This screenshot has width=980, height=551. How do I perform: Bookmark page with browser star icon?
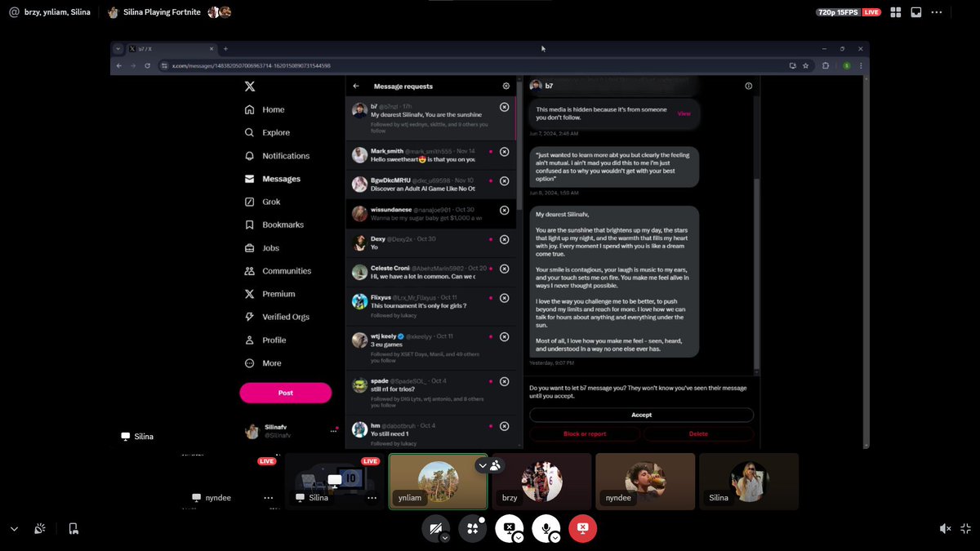pos(806,65)
